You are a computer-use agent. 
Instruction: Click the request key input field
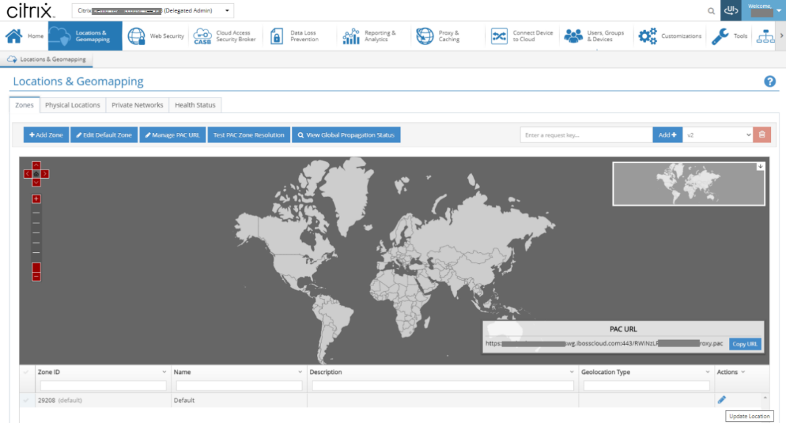[x=586, y=135]
